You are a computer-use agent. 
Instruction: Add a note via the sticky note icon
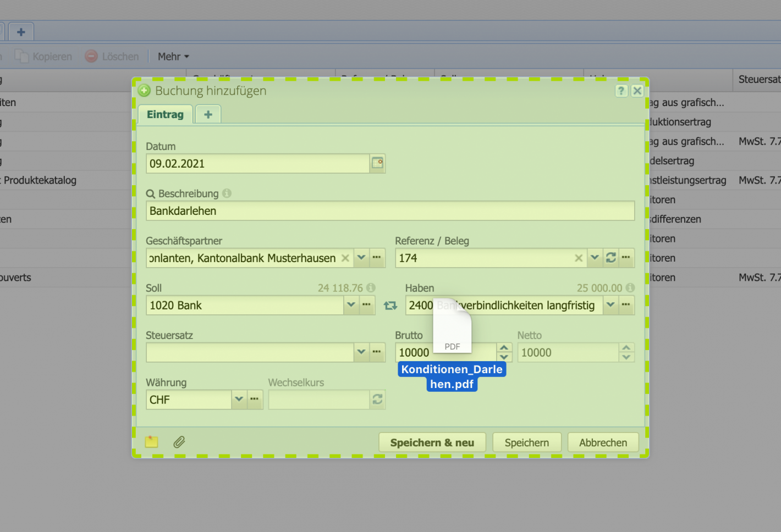151,441
